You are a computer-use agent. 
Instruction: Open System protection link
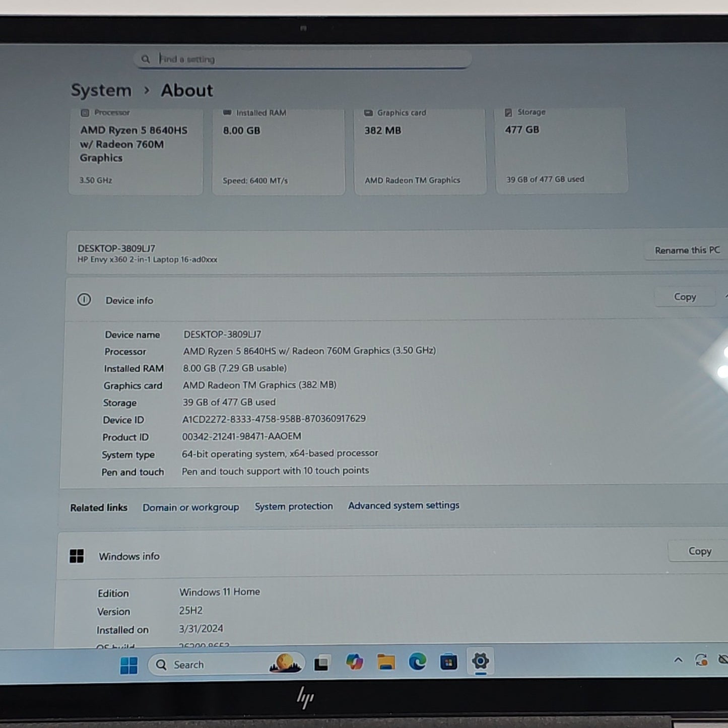(294, 506)
